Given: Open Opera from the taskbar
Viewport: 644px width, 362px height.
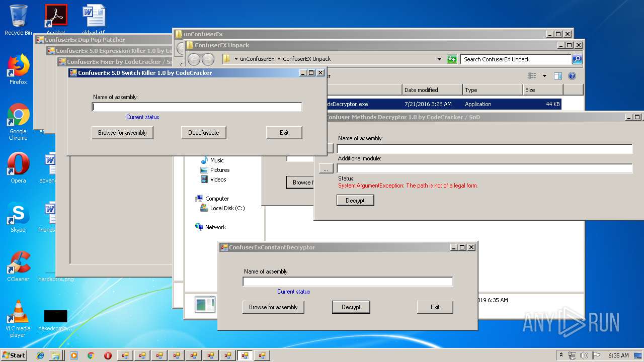Looking at the screenshot, I should [108, 355].
